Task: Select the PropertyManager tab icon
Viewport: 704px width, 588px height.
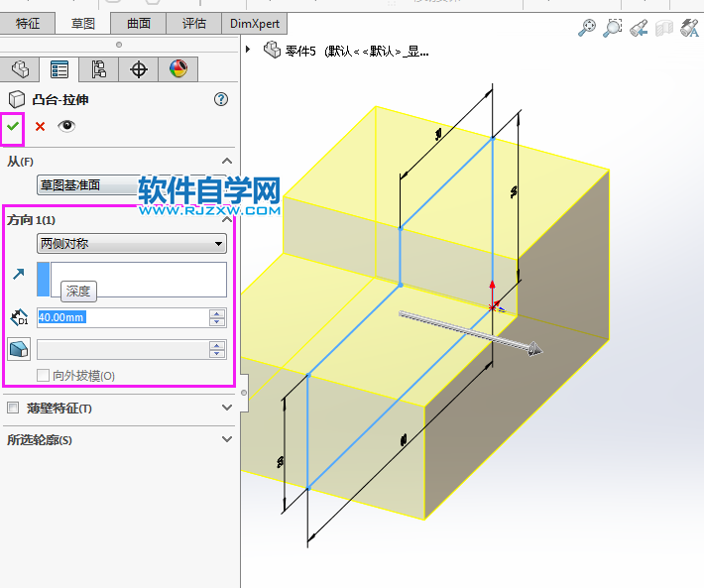Action: pos(59,69)
